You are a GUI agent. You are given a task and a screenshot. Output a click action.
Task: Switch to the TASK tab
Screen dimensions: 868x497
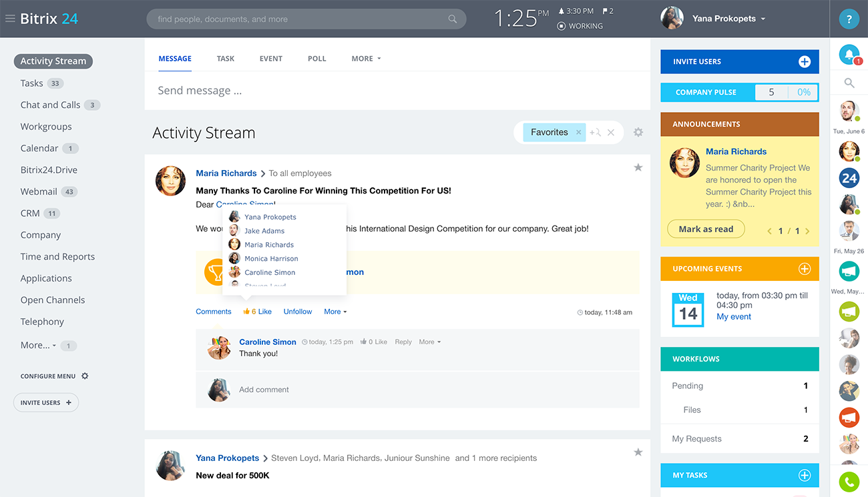coord(226,59)
